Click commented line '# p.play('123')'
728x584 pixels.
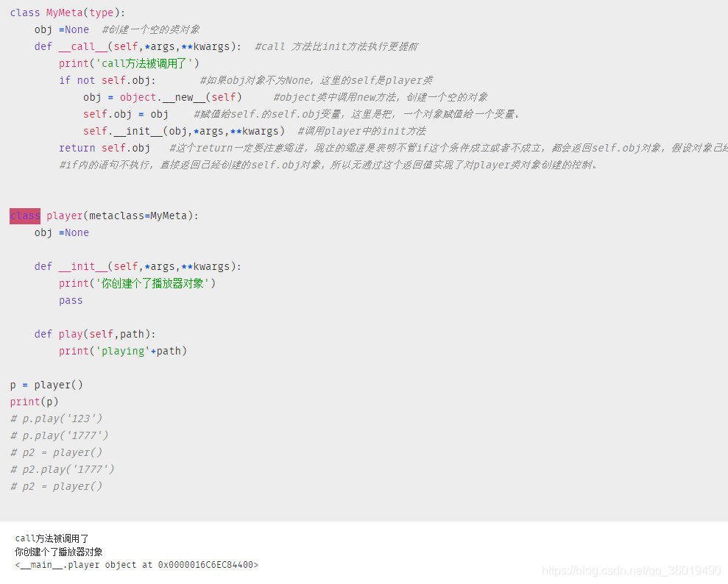[56, 419]
